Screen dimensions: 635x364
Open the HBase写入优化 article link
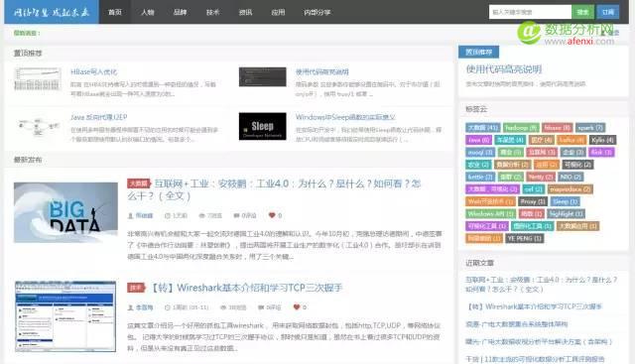(x=93, y=72)
